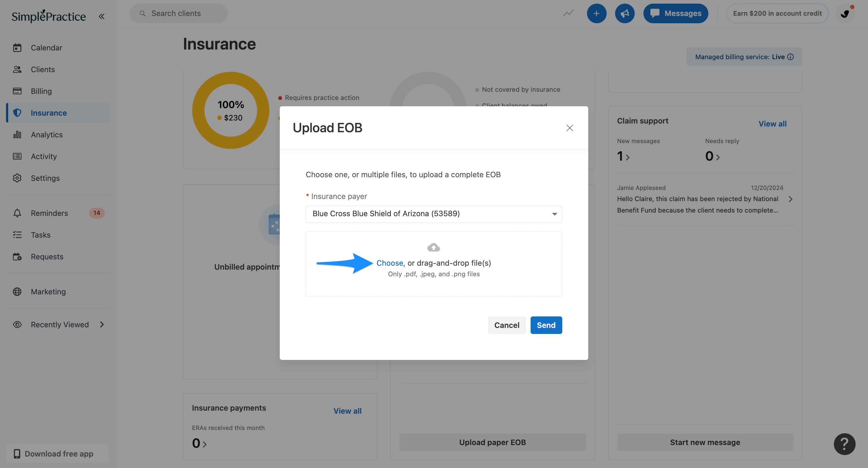
Task: Go to Reminders in the sidebar
Action: tap(49, 213)
